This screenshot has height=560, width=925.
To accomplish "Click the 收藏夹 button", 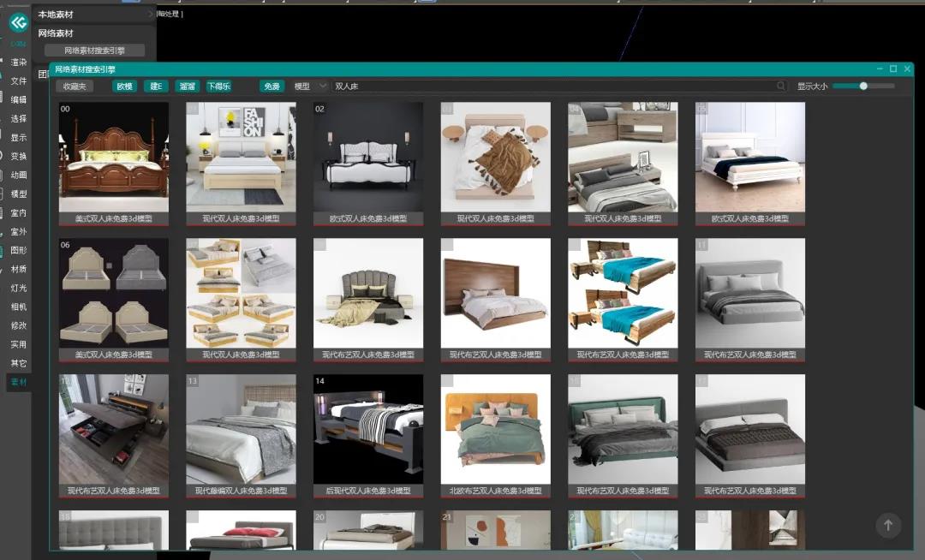I will click(75, 86).
